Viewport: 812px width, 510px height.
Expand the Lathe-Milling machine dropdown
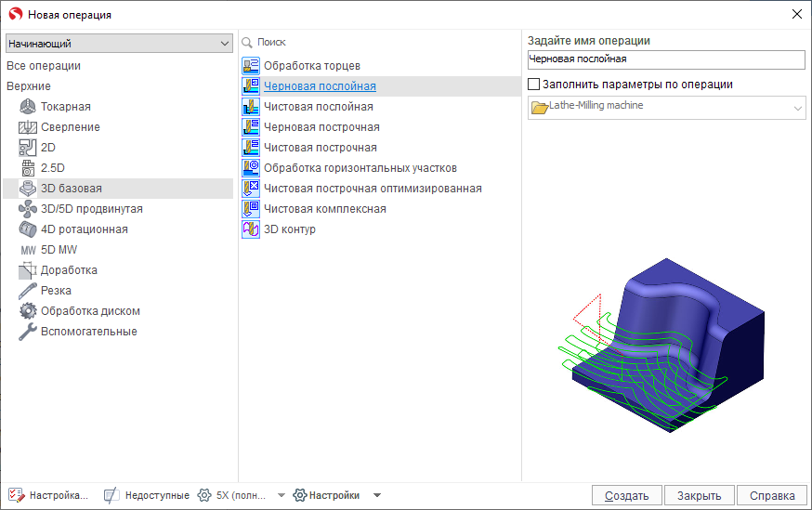797,109
